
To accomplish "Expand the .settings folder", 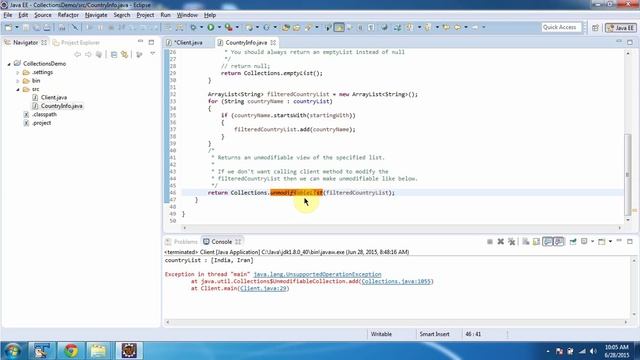I will (18, 72).
